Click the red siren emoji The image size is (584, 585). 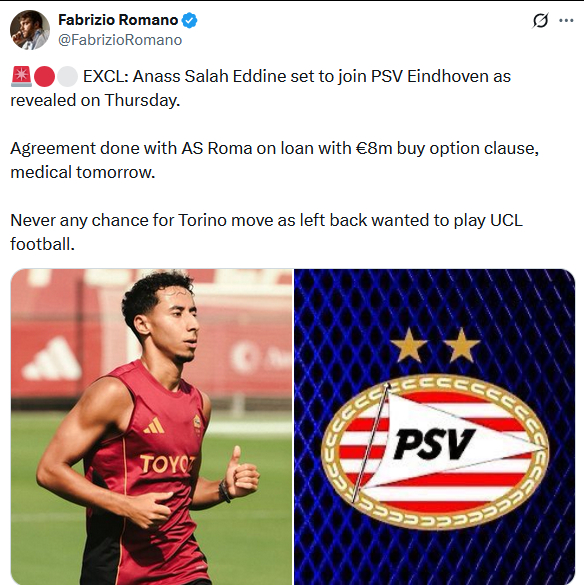(21, 76)
